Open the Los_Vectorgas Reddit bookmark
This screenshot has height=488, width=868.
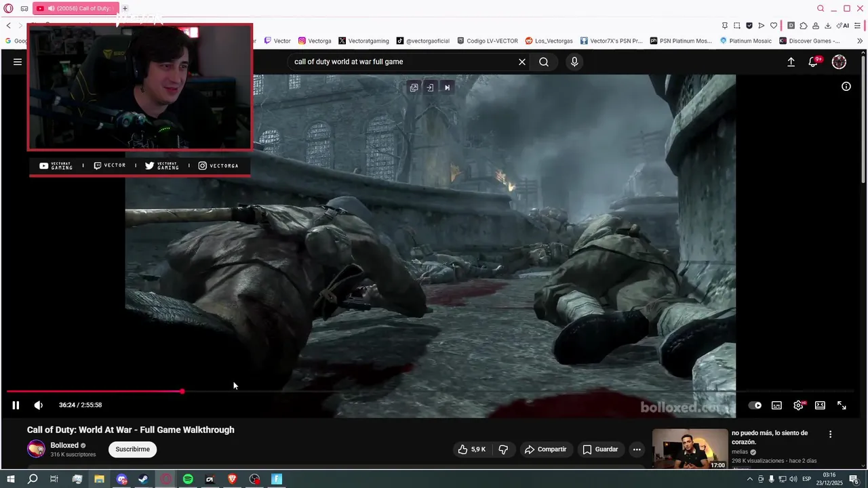pos(549,41)
